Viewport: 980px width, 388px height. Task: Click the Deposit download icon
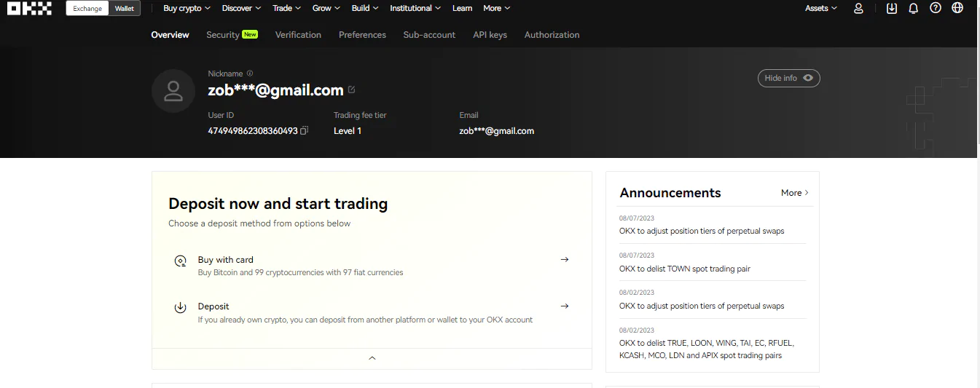(181, 307)
